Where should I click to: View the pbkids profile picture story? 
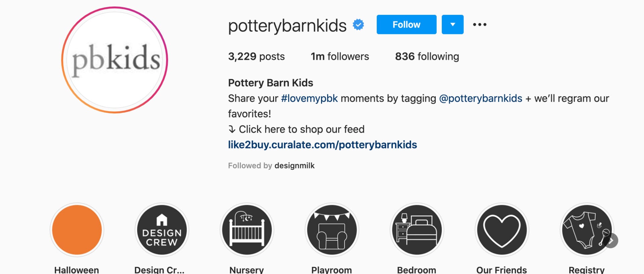pos(114,60)
